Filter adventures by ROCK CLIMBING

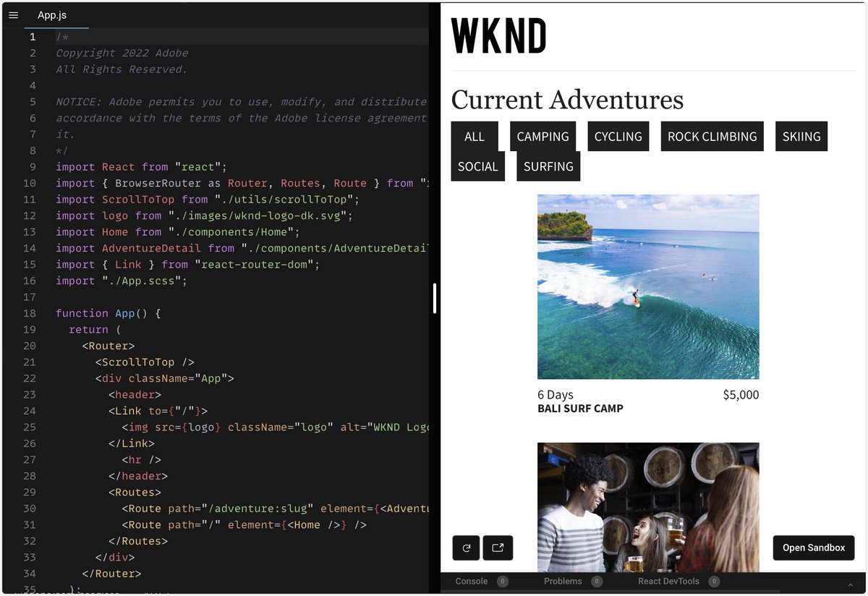coord(712,136)
